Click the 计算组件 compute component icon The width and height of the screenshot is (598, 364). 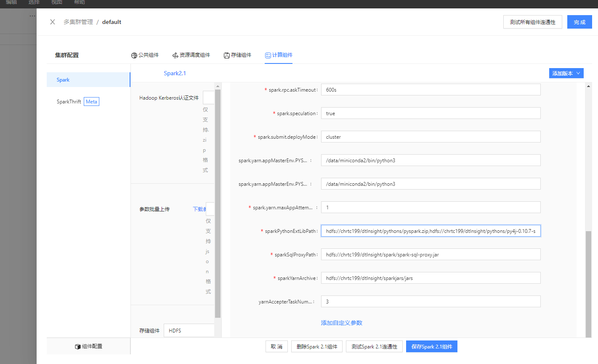pos(267,55)
